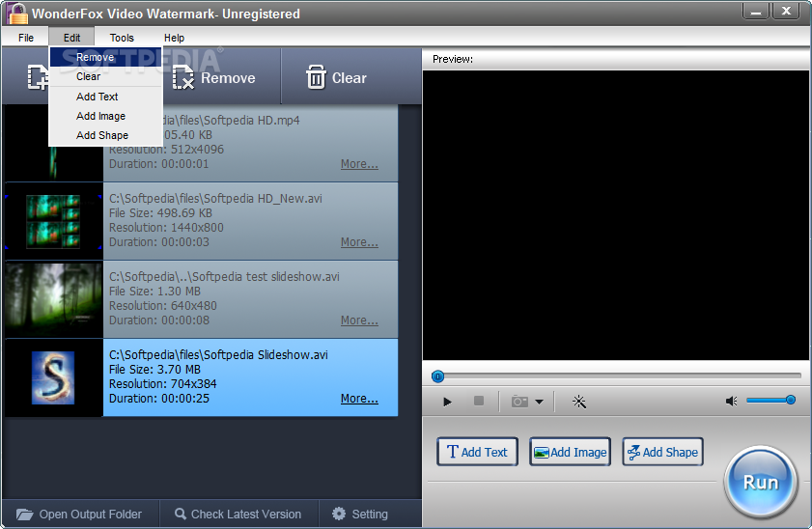
Task: Choose Clear from the Edit menu
Action: 105,76
